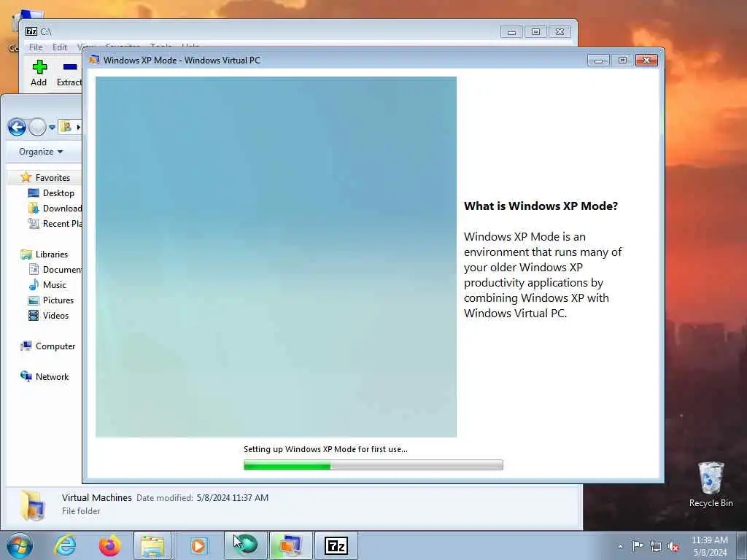Select Network in the Explorer sidebar
This screenshot has height=560, width=747.
click(x=52, y=377)
